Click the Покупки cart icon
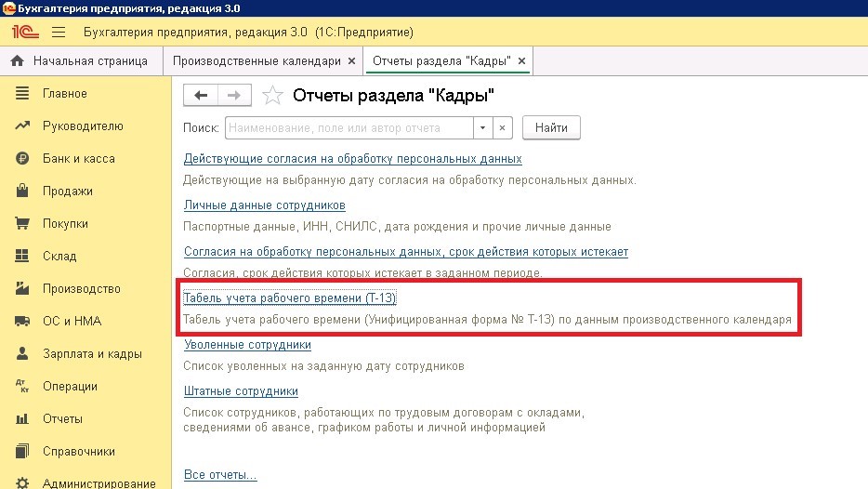 tap(22, 223)
